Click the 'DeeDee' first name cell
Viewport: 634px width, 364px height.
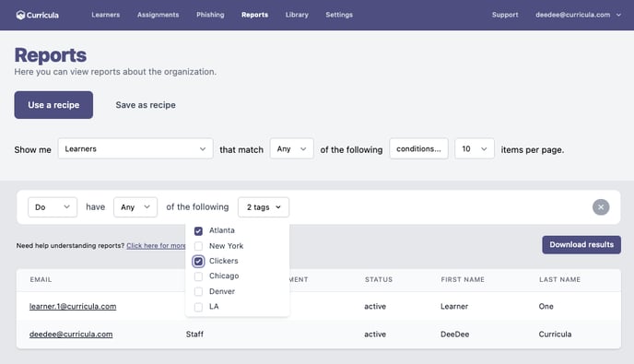455,335
